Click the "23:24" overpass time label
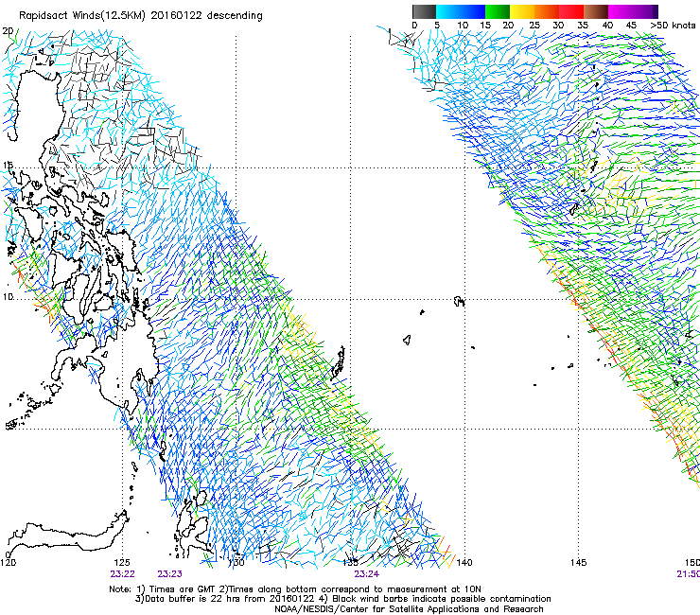 366,574
